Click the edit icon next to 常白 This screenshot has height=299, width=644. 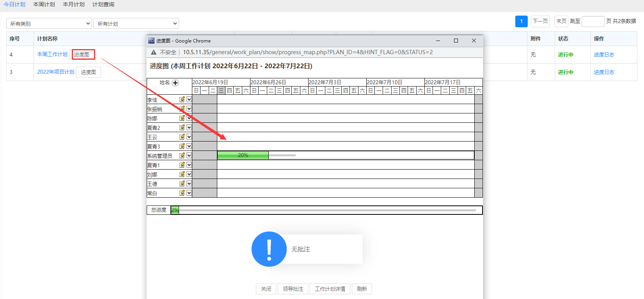[182, 193]
